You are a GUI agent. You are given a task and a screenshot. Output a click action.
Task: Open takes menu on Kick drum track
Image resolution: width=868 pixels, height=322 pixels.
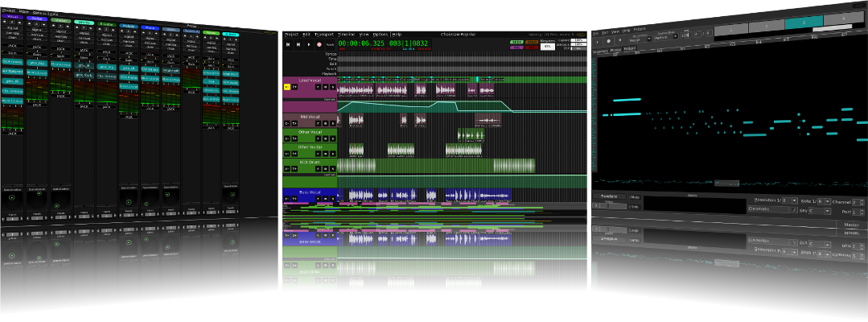click(294, 168)
